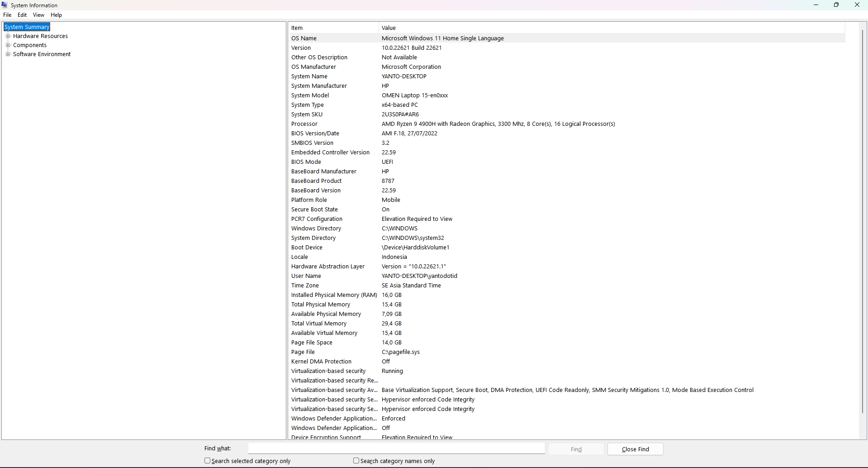The width and height of the screenshot is (868, 468).
Task: Select the User Name row
Action: tap(567, 276)
